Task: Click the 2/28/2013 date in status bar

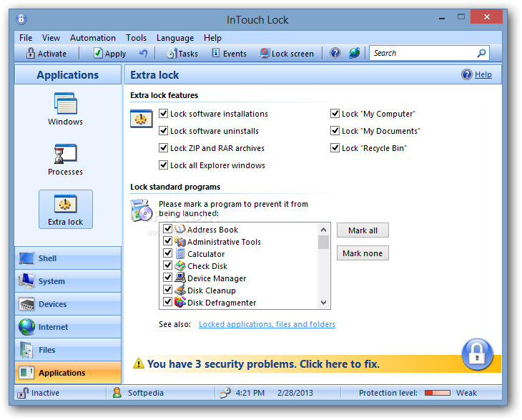Action: 295,393
